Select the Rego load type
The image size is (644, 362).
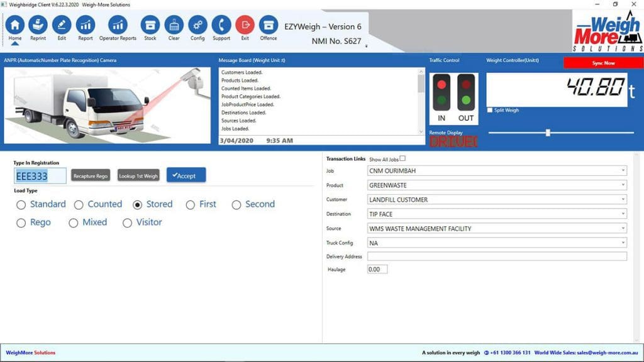[21, 223]
